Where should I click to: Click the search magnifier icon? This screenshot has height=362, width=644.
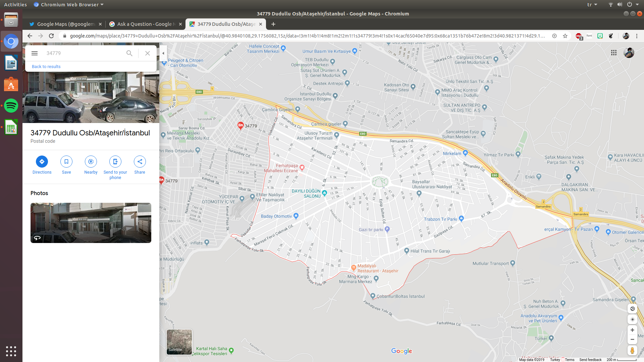[x=129, y=53]
